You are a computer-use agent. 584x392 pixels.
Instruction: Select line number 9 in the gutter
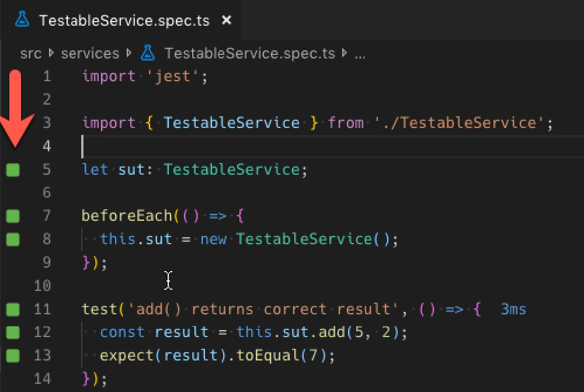pos(47,262)
